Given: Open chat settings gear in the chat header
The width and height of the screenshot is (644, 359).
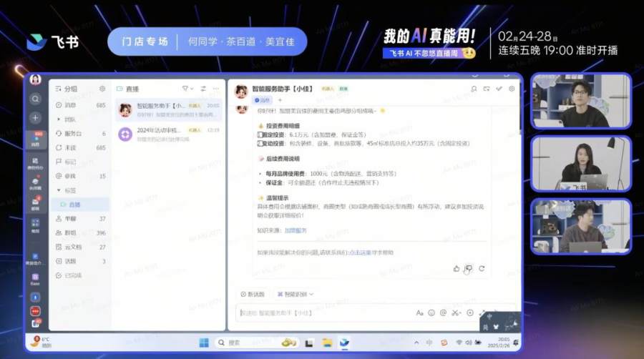Looking at the screenshot, I should tap(511, 89).
